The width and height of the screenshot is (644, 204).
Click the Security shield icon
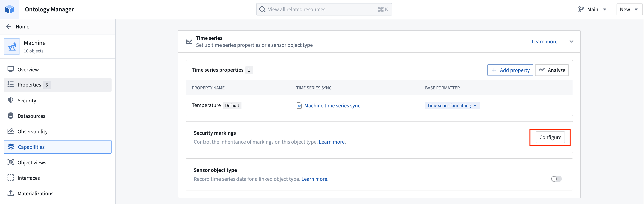[10, 100]
